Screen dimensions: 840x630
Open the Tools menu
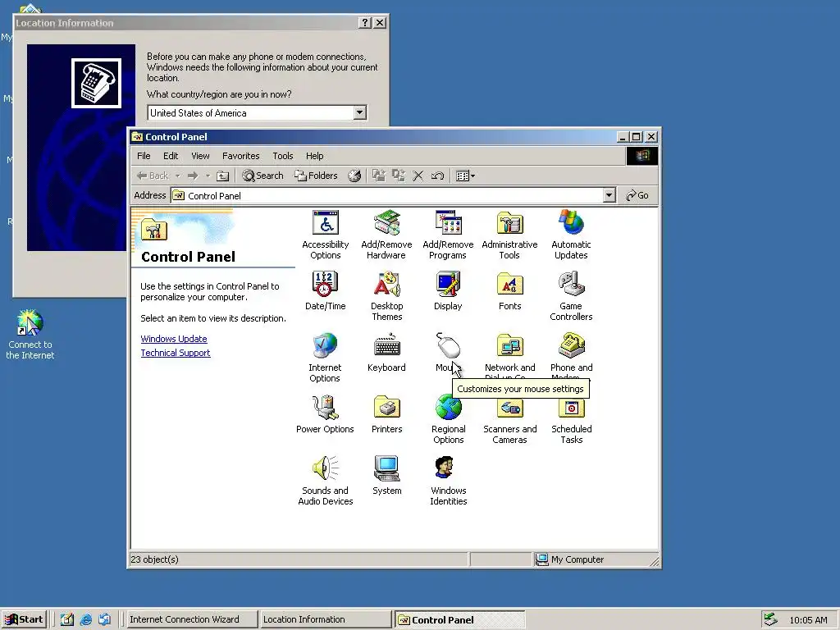[x=282, y=156]
